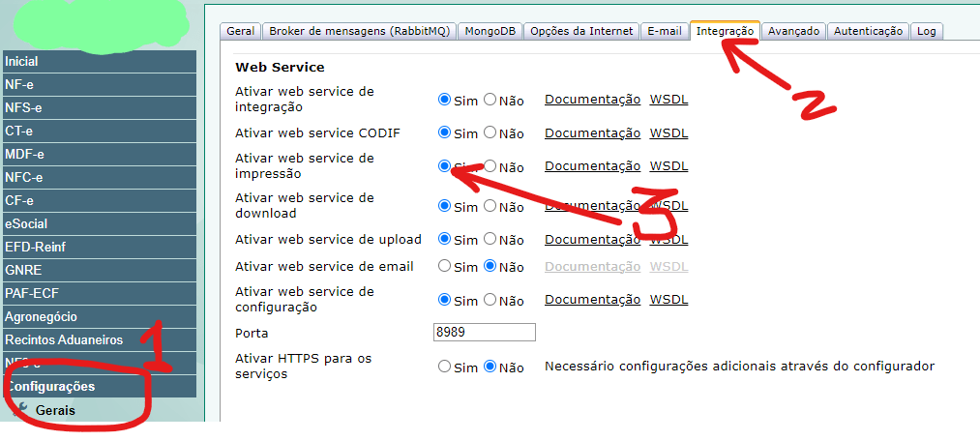Open WSDL link for web service CODIF

(x=668, y=132)
